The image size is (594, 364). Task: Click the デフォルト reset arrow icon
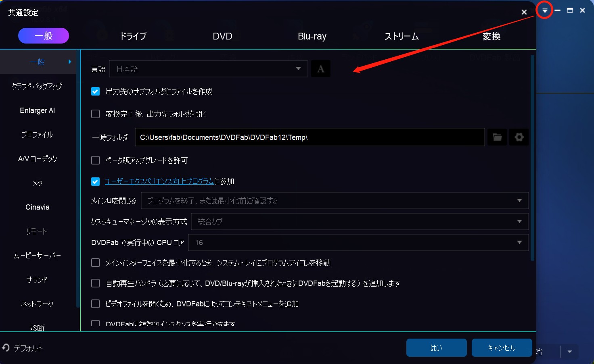6,347
